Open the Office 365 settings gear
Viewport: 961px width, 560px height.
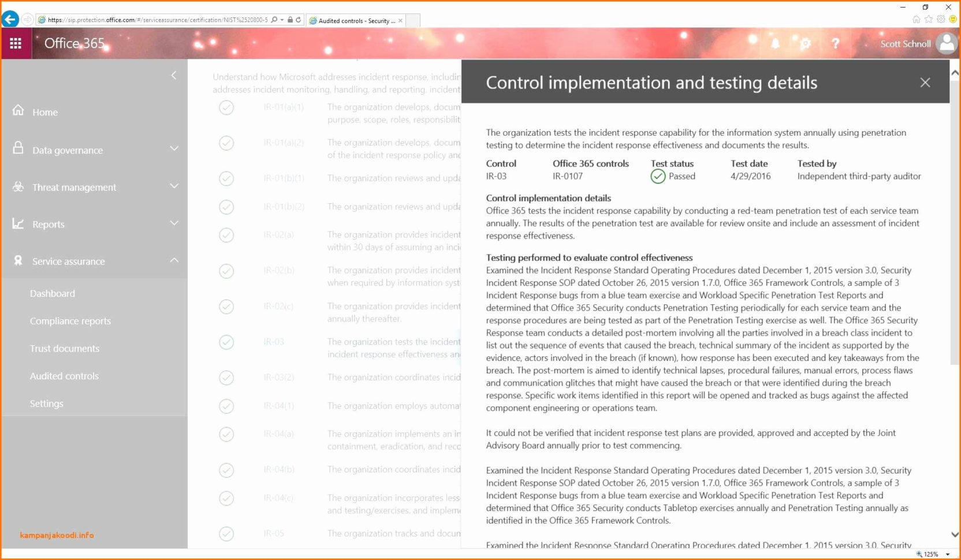point(805,43)
